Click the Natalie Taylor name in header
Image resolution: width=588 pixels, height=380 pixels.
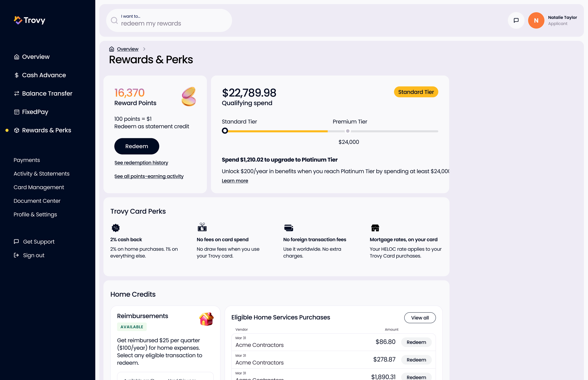tap(562, 17)
